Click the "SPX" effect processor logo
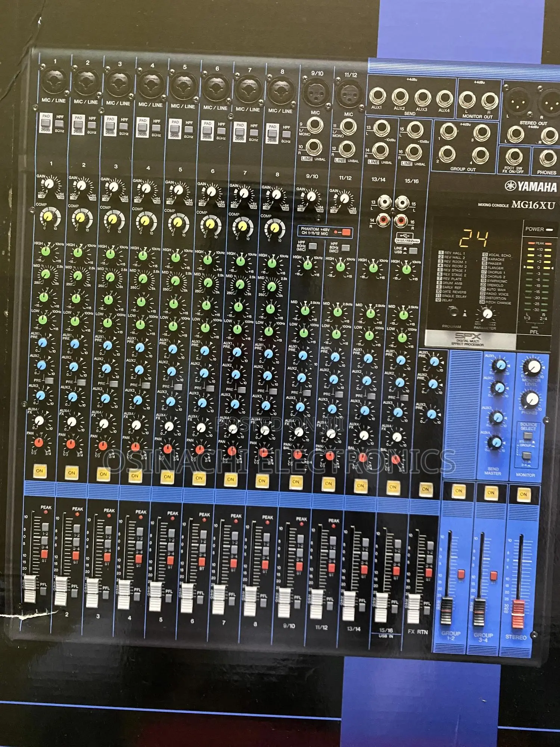The image size is (560, 747). 468,335
